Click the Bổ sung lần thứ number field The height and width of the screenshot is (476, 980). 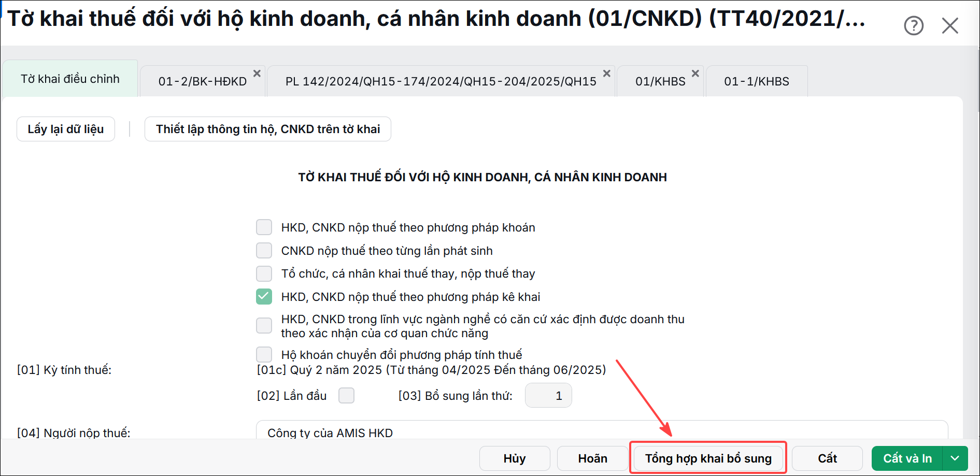tap(548, 396)
